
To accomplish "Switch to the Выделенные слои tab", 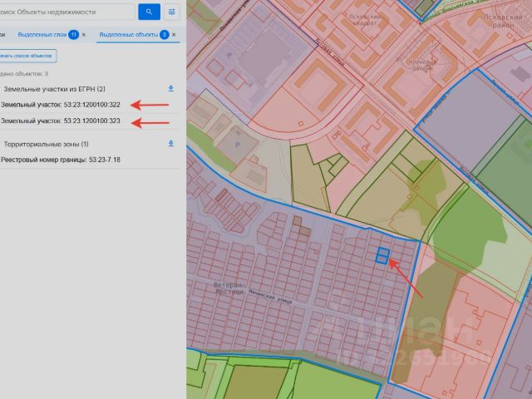I will point(42,35).
